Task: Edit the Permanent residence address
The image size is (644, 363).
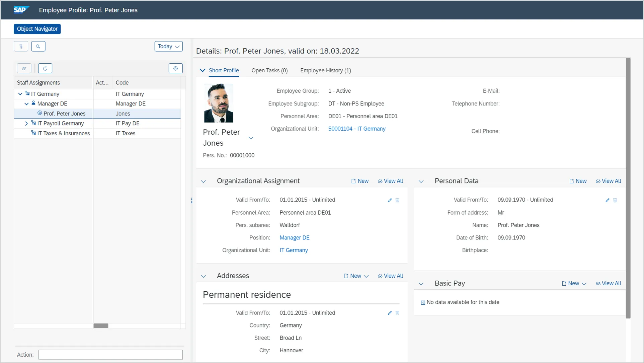Action: pos(389,313)
